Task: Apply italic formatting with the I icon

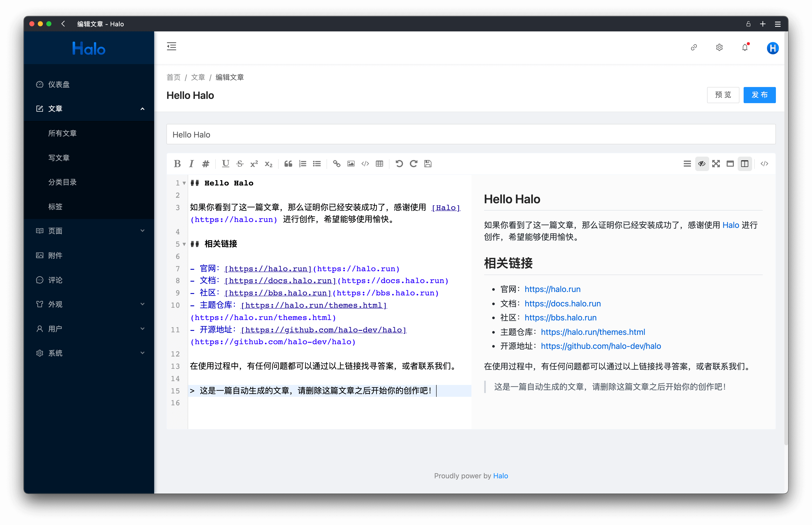Action: point(191,164)
